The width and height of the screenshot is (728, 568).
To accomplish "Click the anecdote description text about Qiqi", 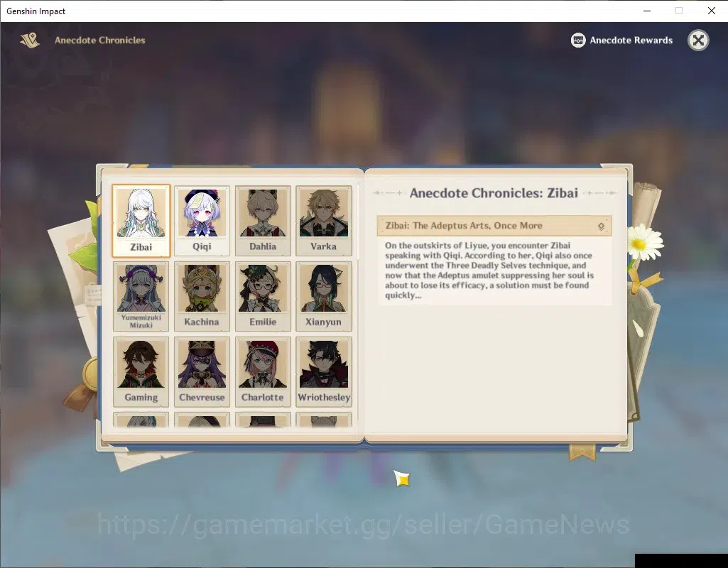I will coord(489,270).
